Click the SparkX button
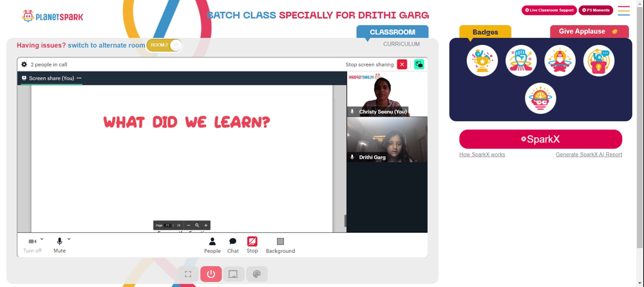 540,139
